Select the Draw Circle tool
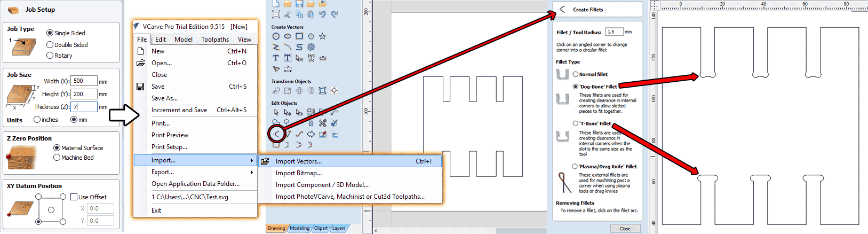868x234 pixels. (276, 36)
